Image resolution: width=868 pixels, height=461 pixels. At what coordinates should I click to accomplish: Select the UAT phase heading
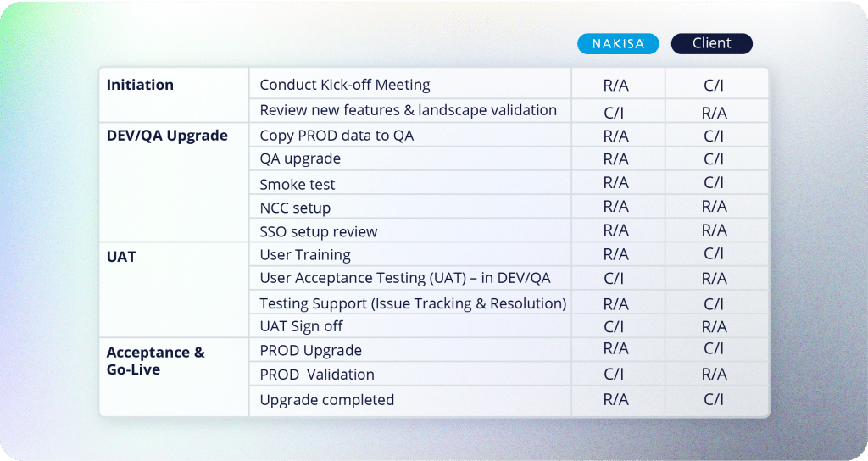pyautogui.click(x=121, y=257)
